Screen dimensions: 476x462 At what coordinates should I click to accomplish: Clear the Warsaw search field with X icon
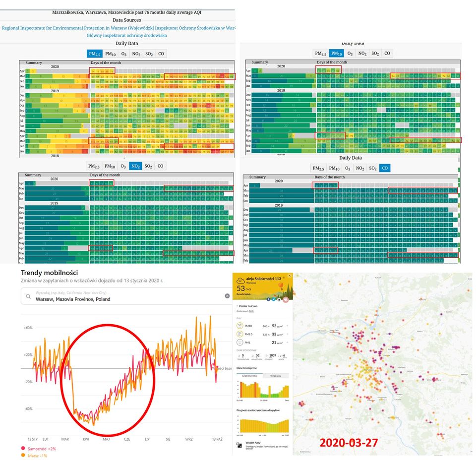227,296
